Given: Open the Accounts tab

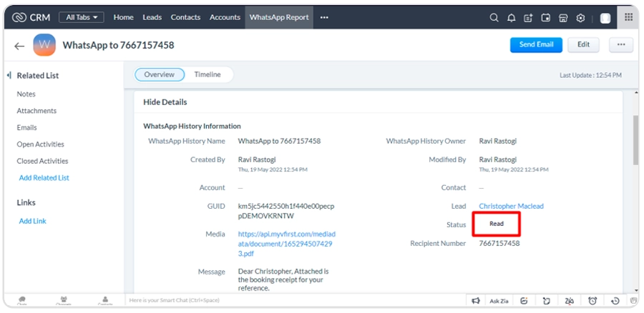Looking at the screenshot, I should tap(225, 17).
